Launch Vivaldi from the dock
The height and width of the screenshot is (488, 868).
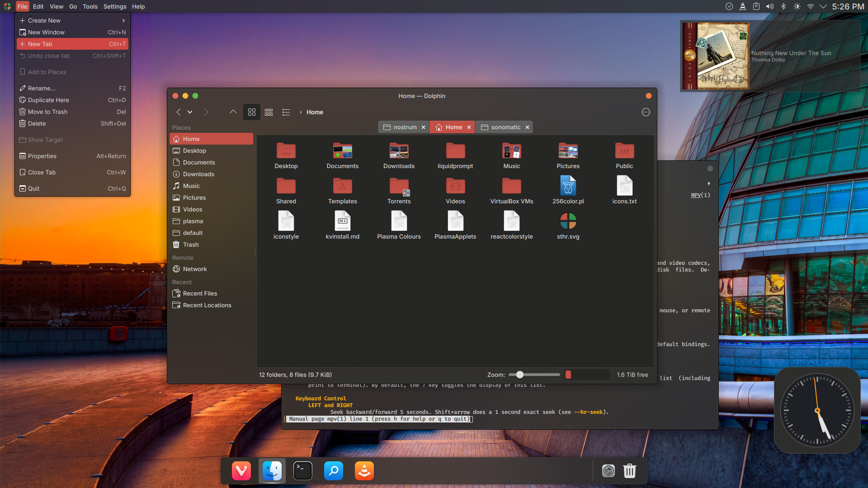click(241, 470)
